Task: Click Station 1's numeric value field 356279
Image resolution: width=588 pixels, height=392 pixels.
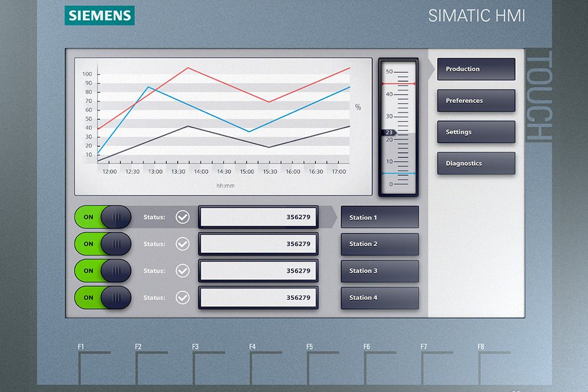Action: click(x=258, y=217)
